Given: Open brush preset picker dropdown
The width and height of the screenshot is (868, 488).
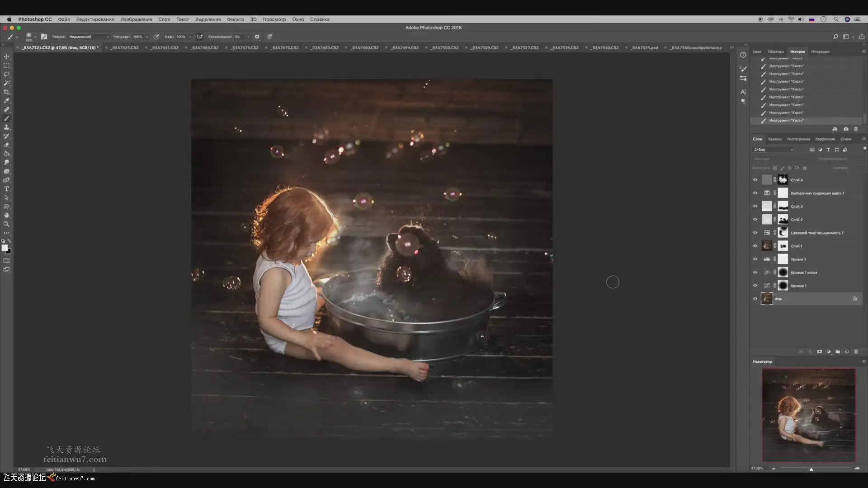Looking at the screenshot, I should point(35,37).
